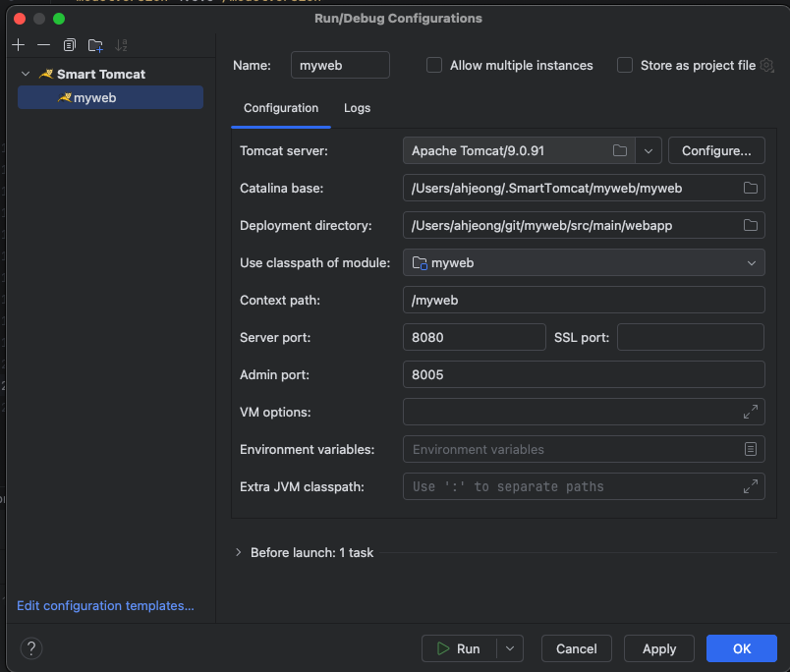Enable Allow multiple instances
Viewport: 790px width, 672px height.
coord(434,65)
